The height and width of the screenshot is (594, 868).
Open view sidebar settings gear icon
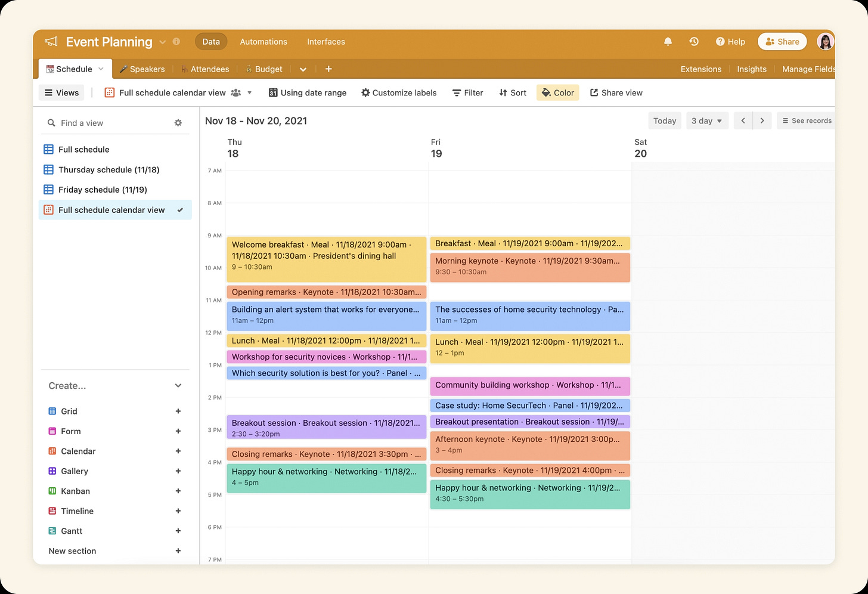178,122
